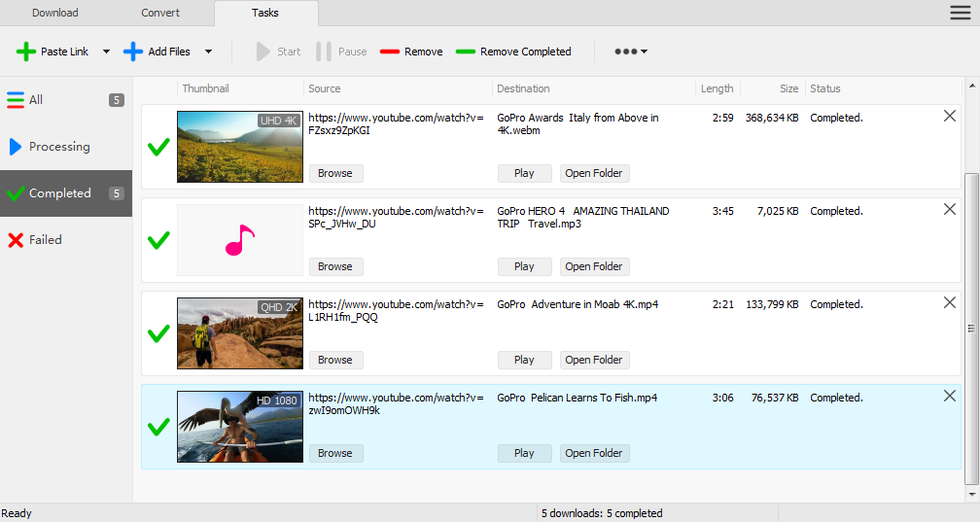Click the red Remove minus icon
The image size is (980, 522).
coord(390,52)
